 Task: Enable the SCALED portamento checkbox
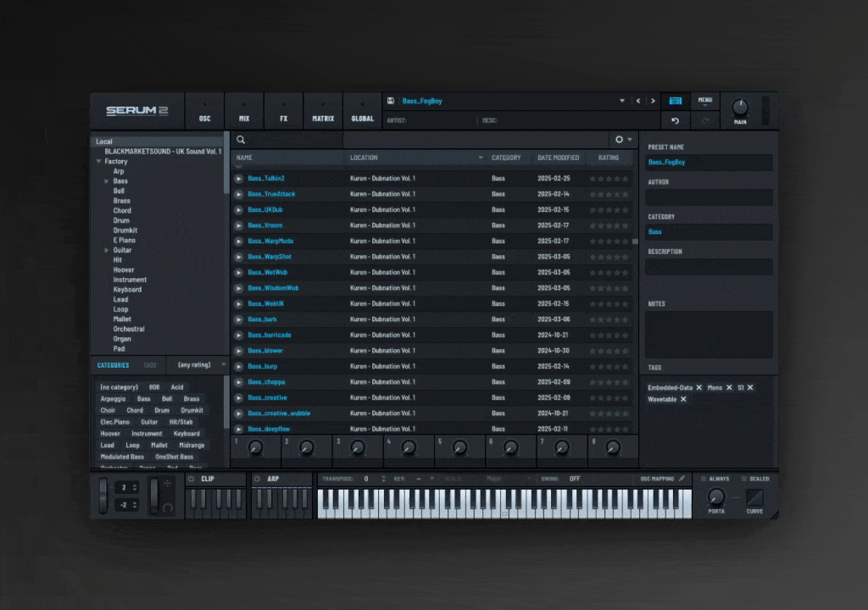tap(744, 479)
